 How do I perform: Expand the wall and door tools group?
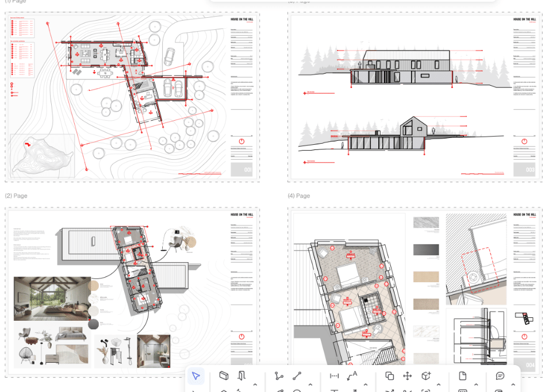pos(255,385)
